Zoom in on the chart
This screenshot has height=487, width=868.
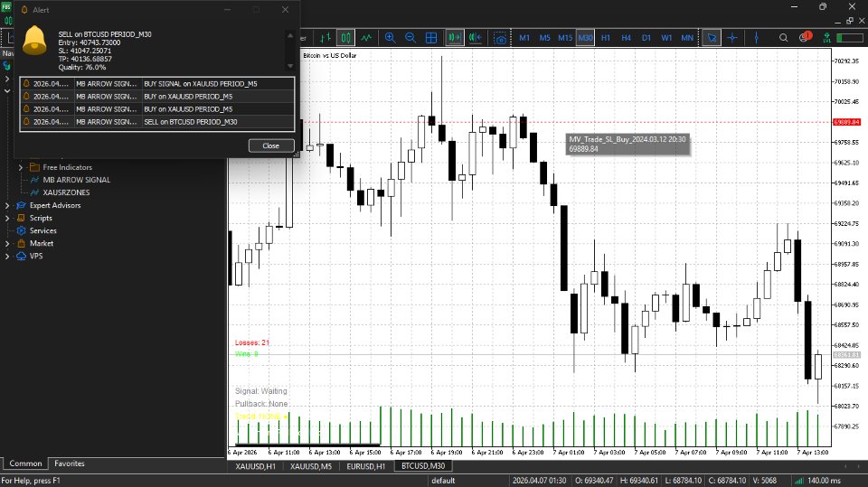[391, 38]
